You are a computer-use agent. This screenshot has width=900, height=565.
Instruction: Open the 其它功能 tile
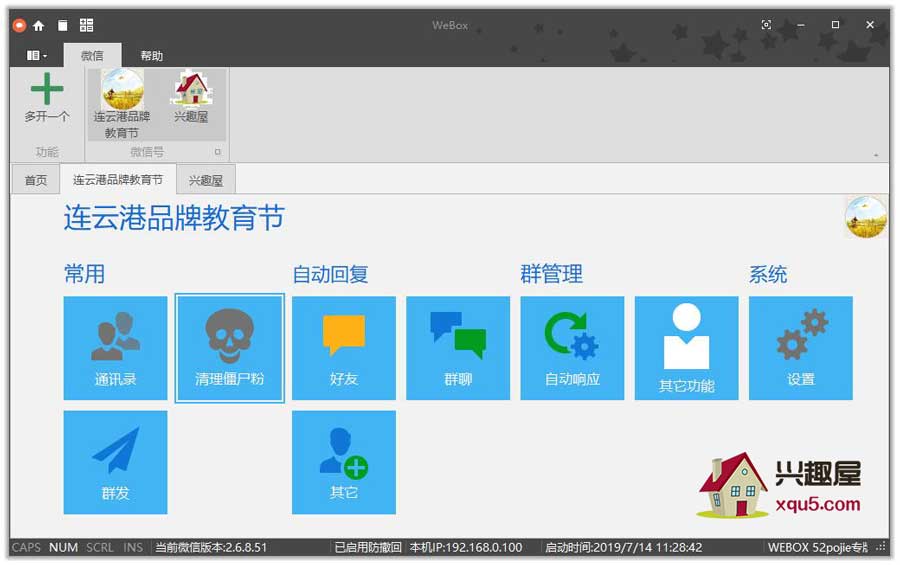pos(686,348)
